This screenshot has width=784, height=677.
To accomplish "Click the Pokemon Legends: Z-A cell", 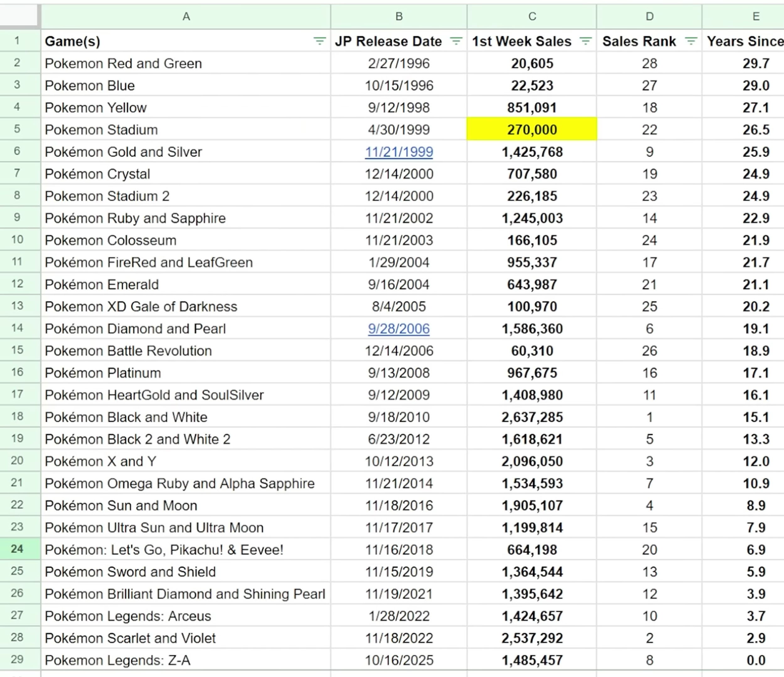I will (117, 660).
